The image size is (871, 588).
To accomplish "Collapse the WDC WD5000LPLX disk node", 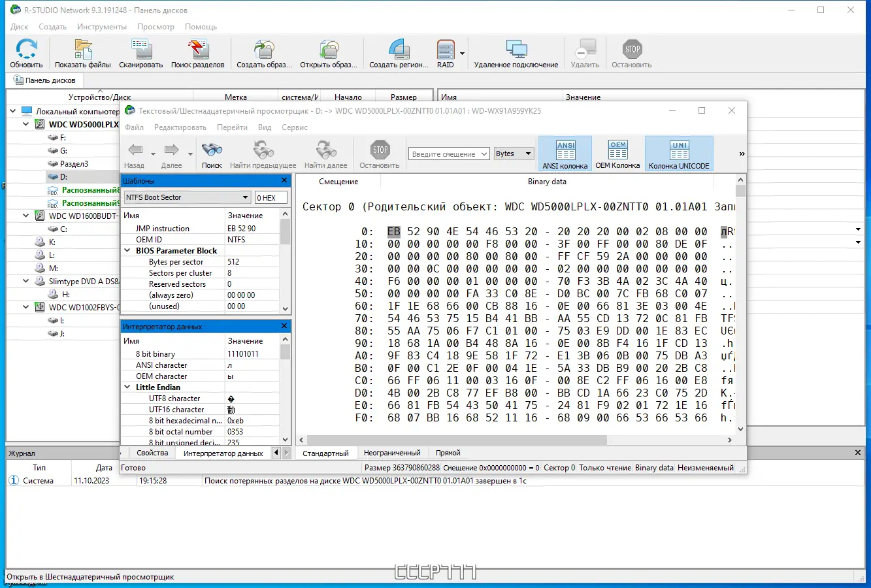I will pyautogui.click(x=25, y=124).
